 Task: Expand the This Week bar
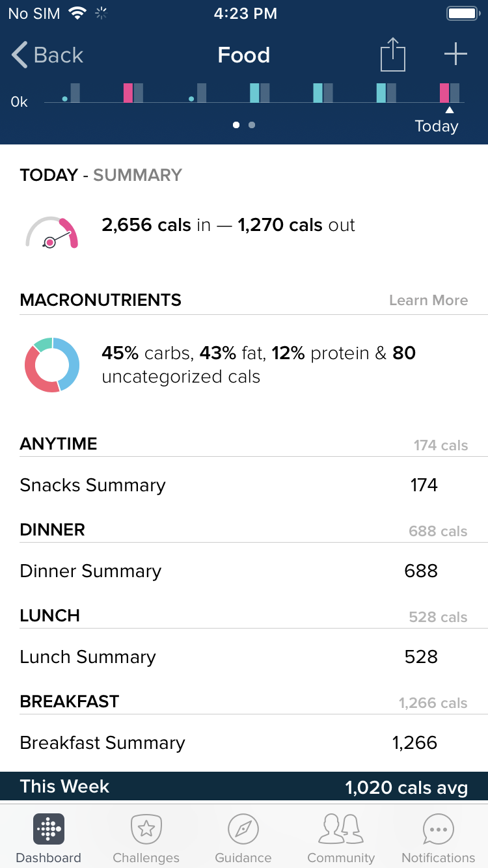pyautogui.click(x=244, y=786)
